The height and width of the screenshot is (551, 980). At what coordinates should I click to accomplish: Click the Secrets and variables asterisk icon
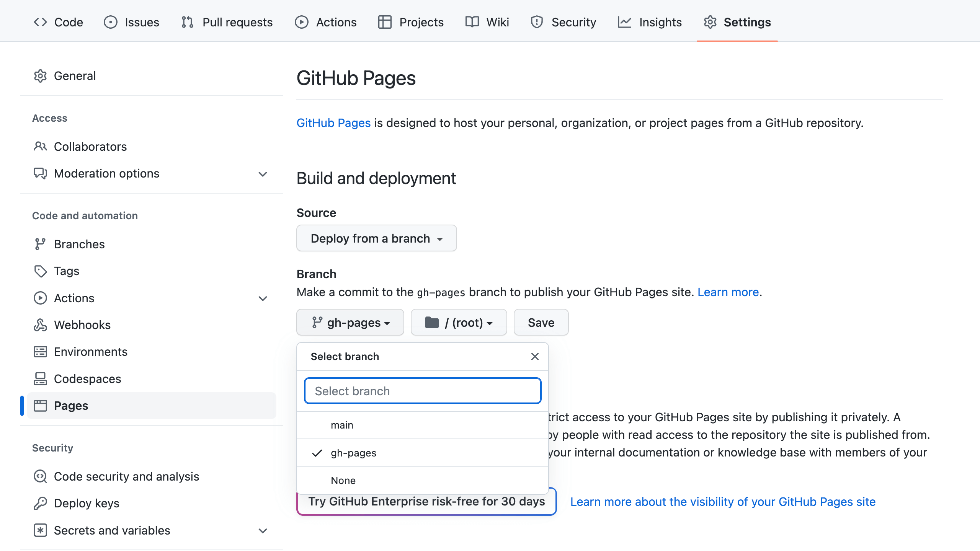coord(40,530)
